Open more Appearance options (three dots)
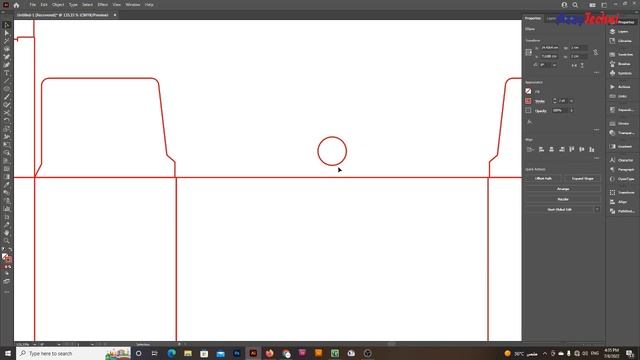 (x=597, y=130)
